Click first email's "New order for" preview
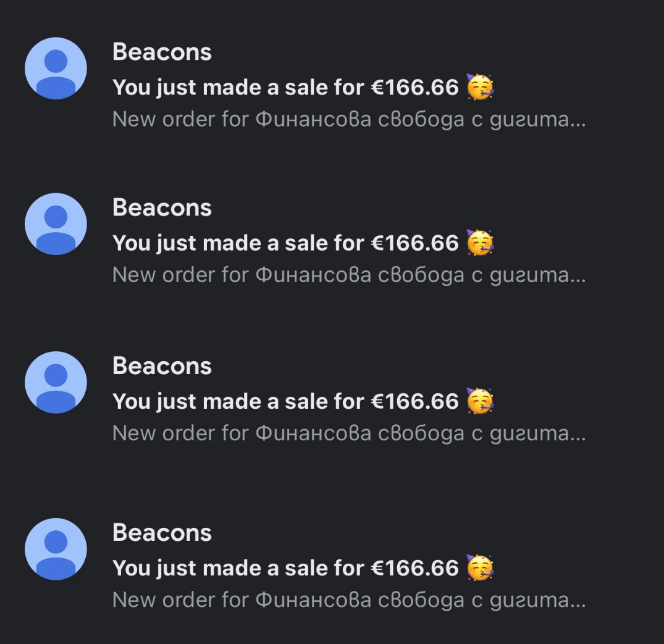This screenshot has width=664, height=644. (x=349, y=119)
